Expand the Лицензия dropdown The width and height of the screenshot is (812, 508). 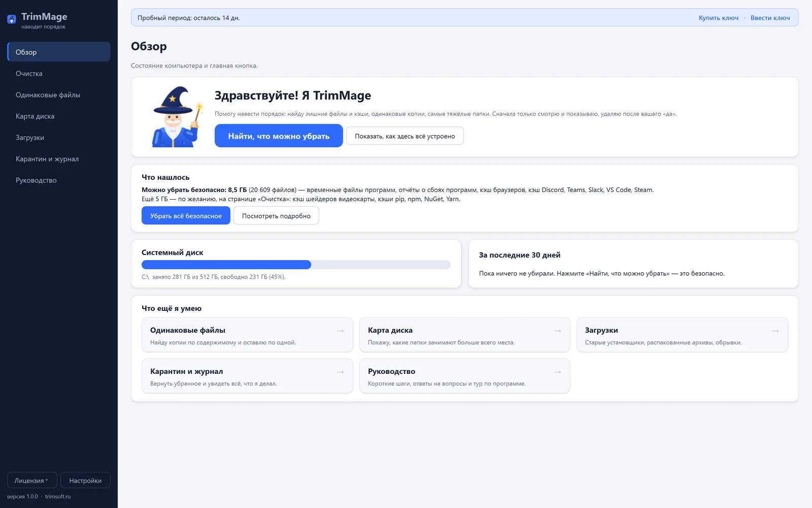point(32,481)
